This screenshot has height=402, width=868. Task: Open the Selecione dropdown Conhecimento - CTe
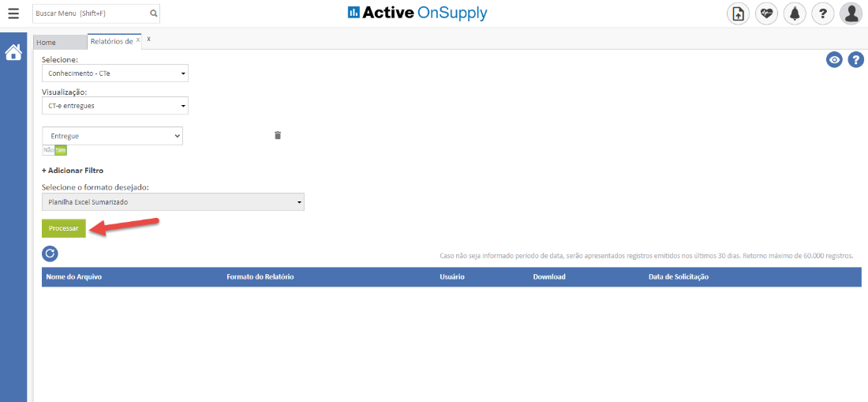pos(115,73)
